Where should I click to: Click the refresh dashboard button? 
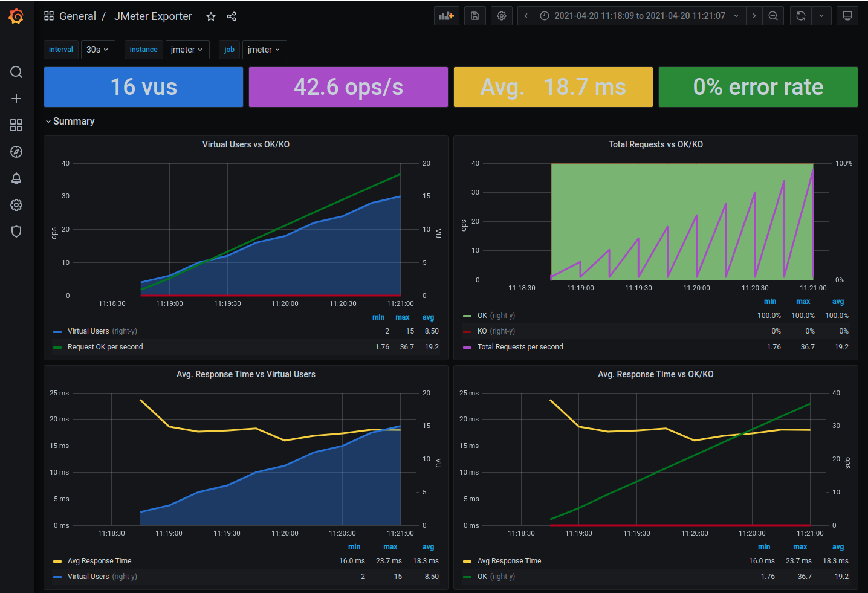pyautogui.click(x=800, y=16)
